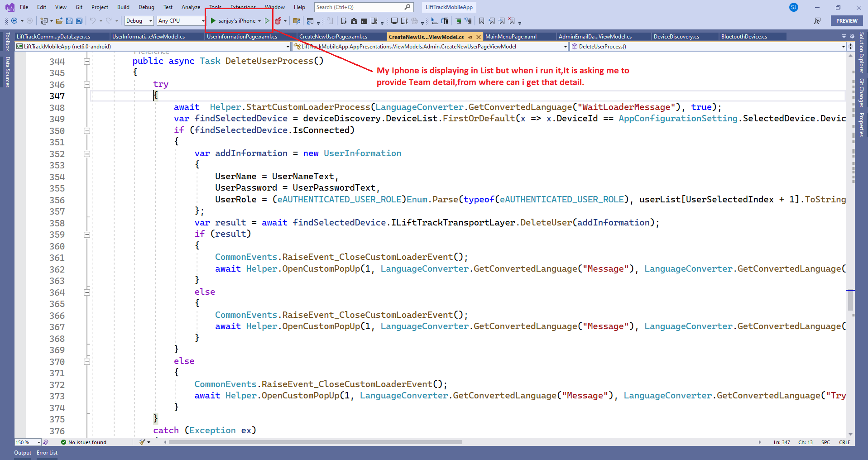Collapse the else block at line 370
This screenshot has width=868, height=460.
[x=86, y=362]
